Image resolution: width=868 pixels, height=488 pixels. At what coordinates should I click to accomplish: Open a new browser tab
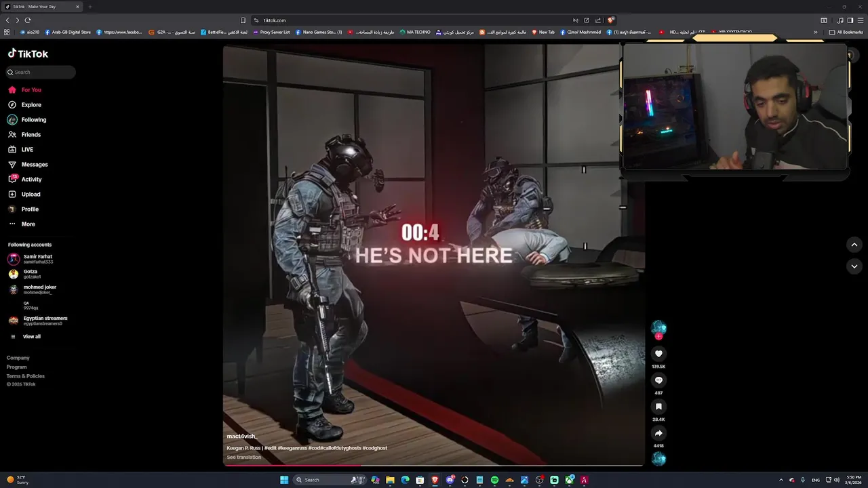(90, 7)
